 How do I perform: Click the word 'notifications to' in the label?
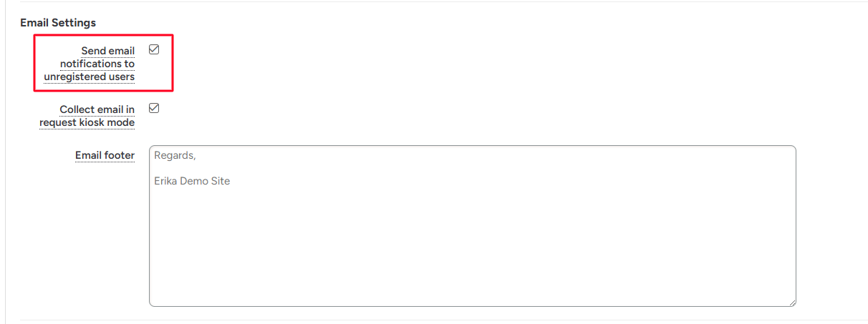coord(97,64)
